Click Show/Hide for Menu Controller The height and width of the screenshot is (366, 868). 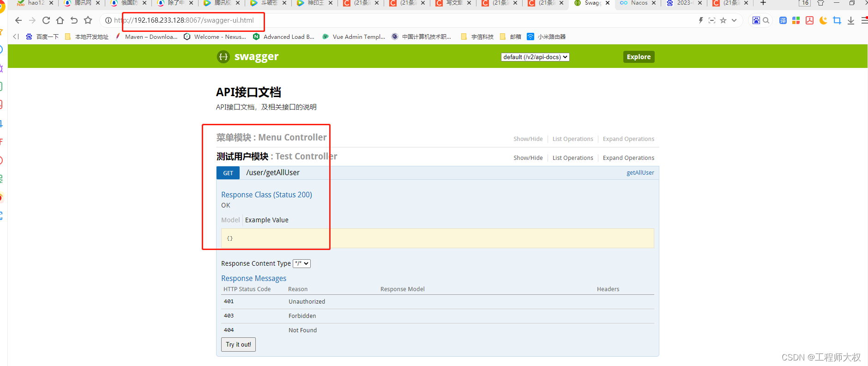pos(528,139)
